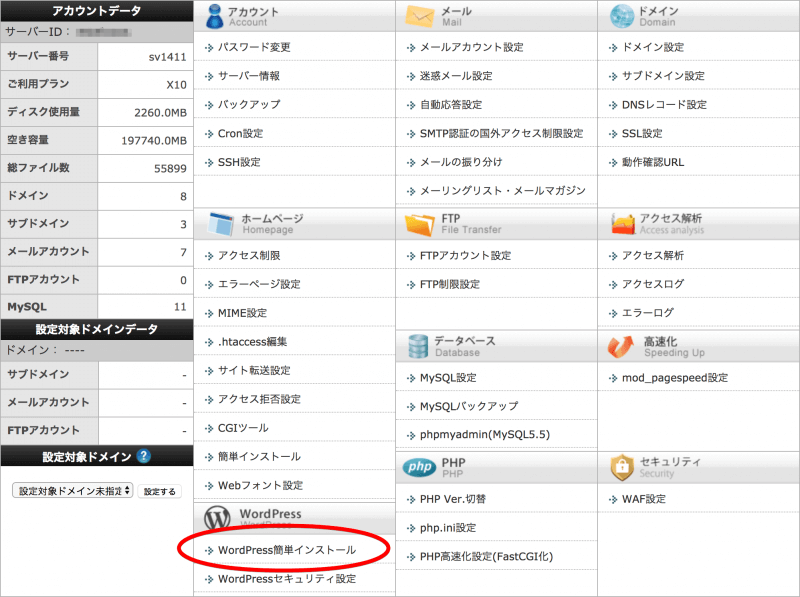Open サブドメイン設定 link
Image resolution: width=800 pixels, height=597 pixels.
663,76
